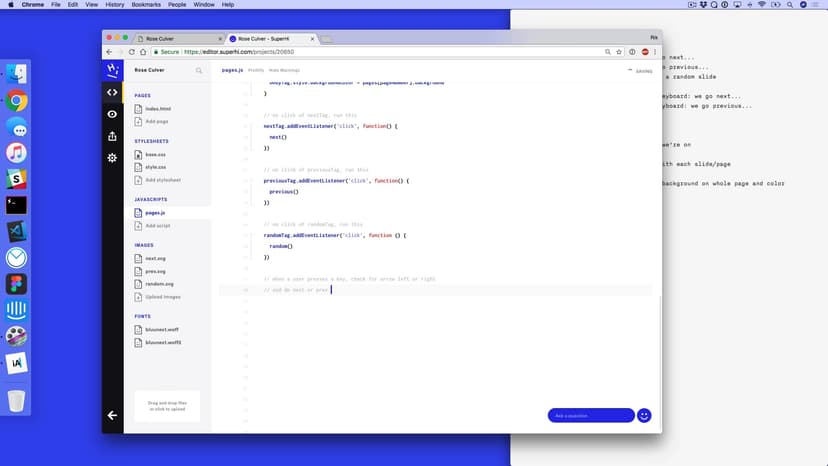This screenshot has height=466, width=828.
Task: Click Prettify above the code editor
Action: 256,71
